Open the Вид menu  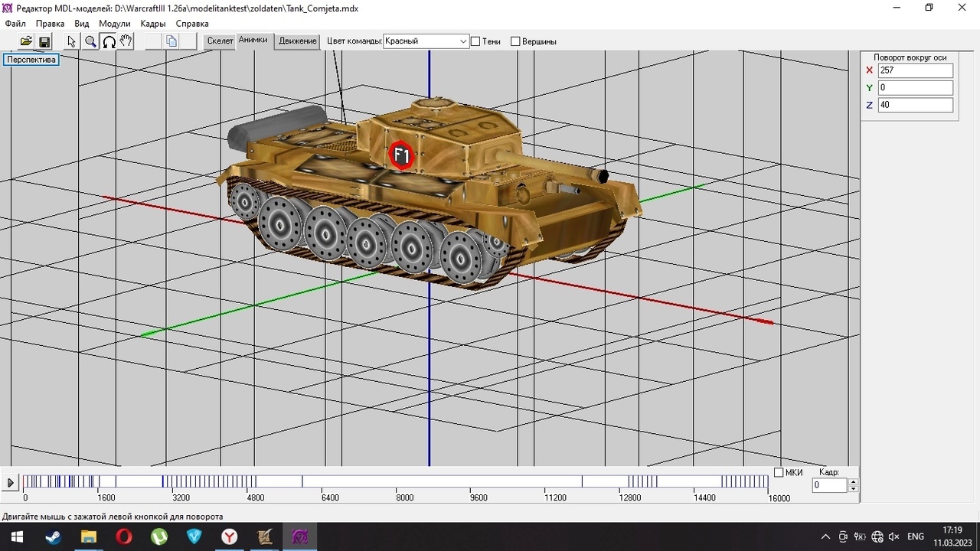[82, 24]
